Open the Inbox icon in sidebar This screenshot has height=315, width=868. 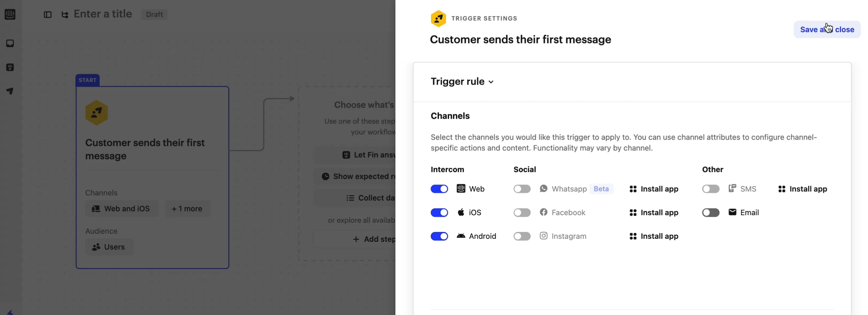click(x=10, y=43)
